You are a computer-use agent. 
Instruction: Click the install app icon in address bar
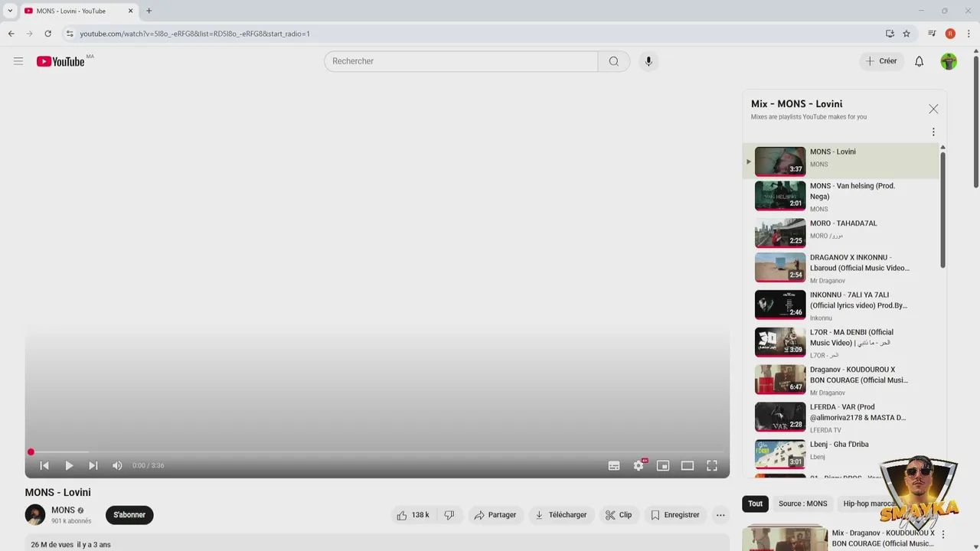890,34
